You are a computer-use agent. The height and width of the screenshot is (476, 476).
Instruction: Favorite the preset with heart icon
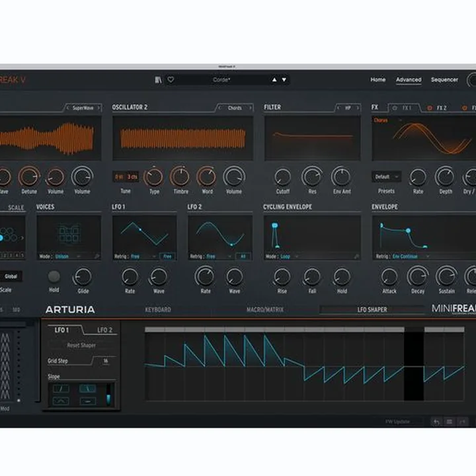[171, 79]
